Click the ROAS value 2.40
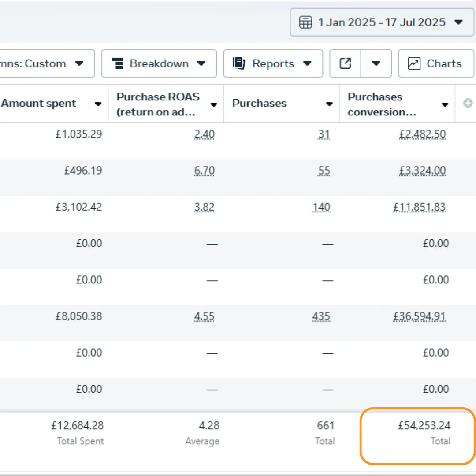This screenshot has height=476, width=476. tap(205, 134)
